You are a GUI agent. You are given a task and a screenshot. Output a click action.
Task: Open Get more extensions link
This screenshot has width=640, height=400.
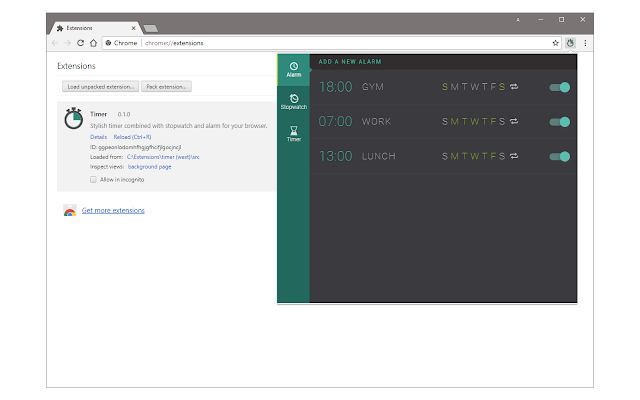113,210
